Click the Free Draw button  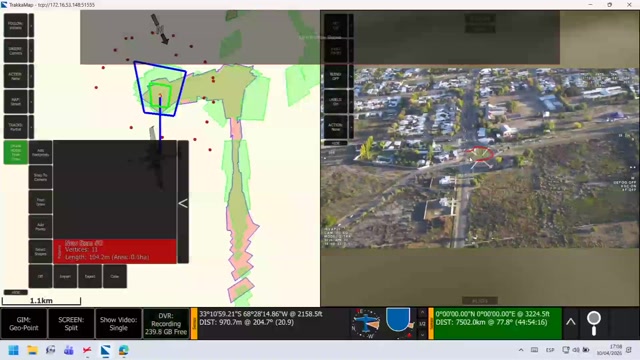coord(40,202)
